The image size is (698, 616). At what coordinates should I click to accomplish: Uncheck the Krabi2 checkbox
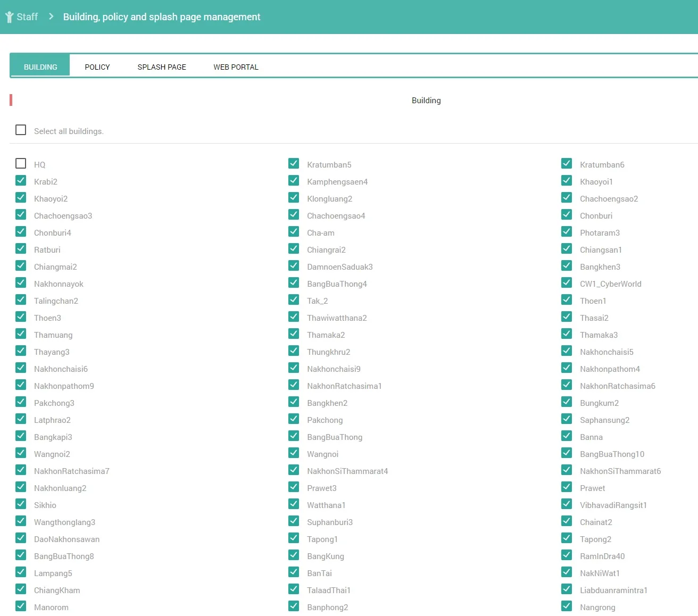pos(21,180)
